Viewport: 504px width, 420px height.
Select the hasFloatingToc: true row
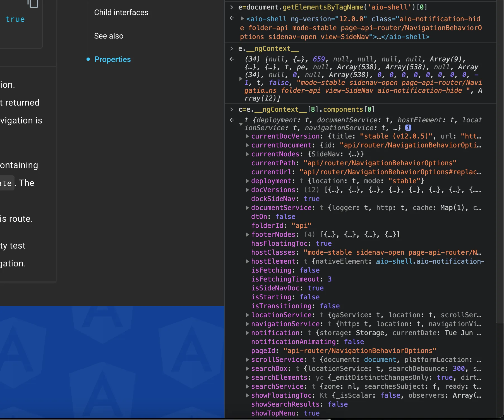(291, 244)
